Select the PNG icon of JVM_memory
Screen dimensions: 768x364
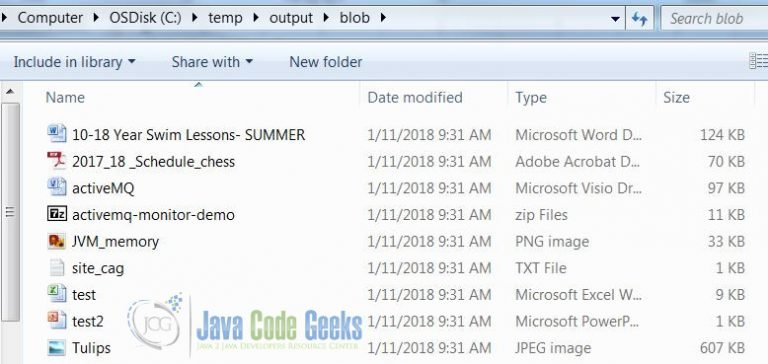click(x=57, y=241)
